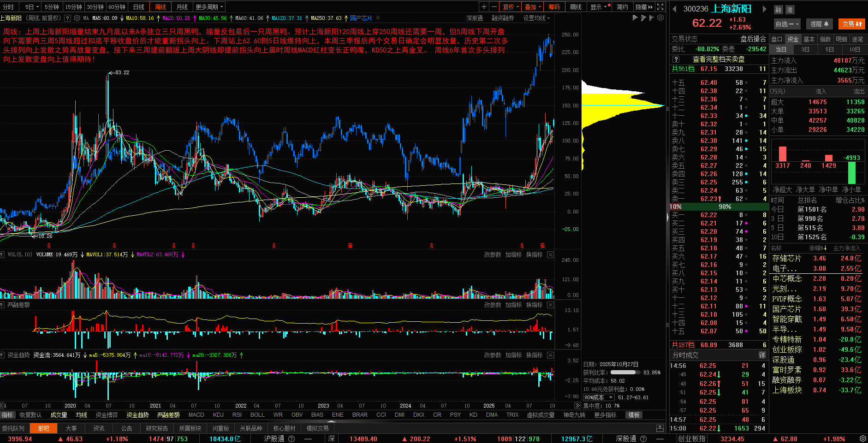The width and height of the screenshot is (868, 443).
Task: Open 显示 display dropdown
Action: (x=599, y=7)
